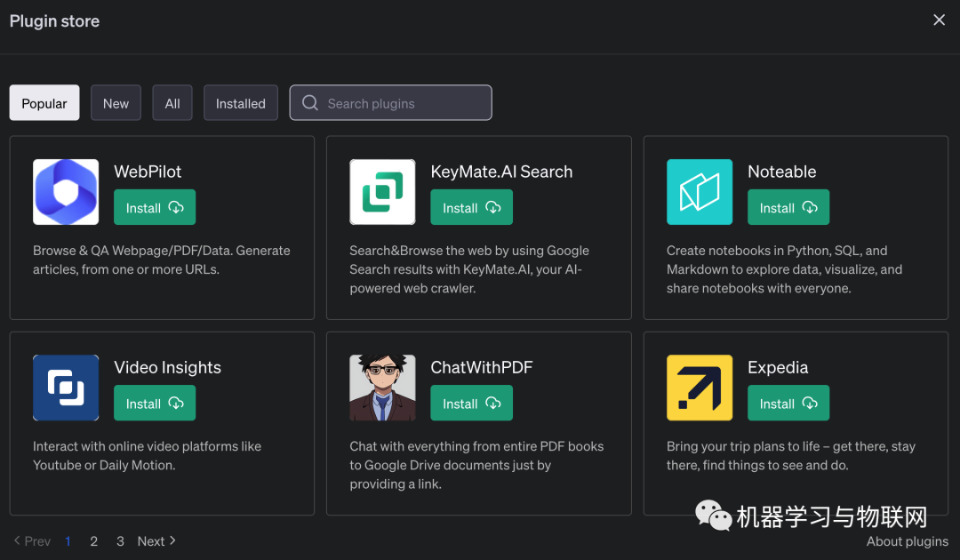Install the KeyMate.AI Search plugin
This screenshot has height=560, width=960.
point(471,208)
